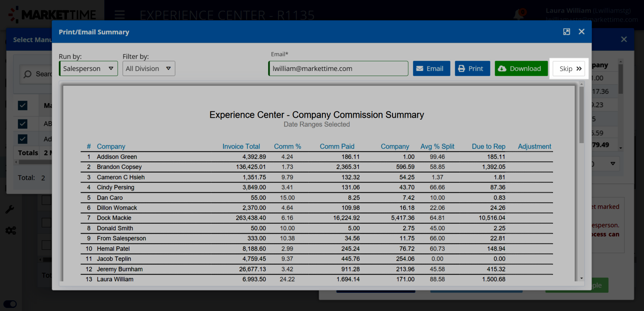Flip the bottom-left toggle switch

click(10, 304)
